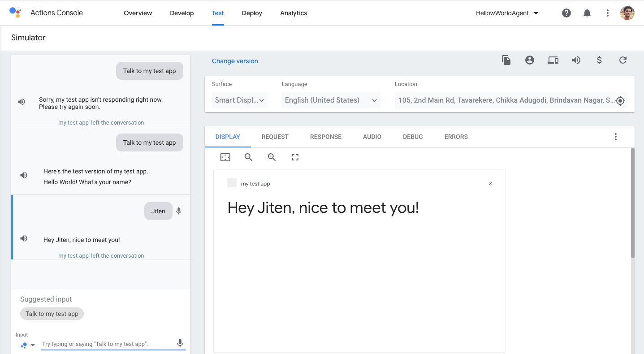Click the input text field to type a query
Viewport: 644px width, 354px height.
[107, 344]
